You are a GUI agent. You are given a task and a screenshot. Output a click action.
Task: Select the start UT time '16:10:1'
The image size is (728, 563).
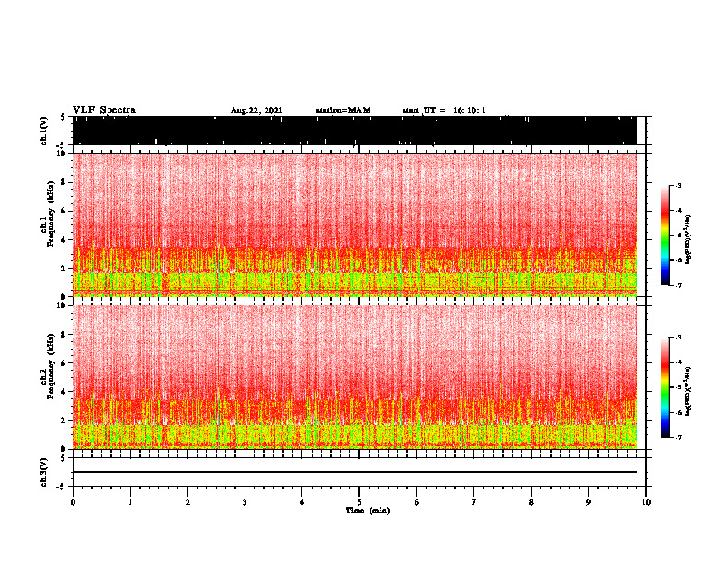(x=470, y=110)
